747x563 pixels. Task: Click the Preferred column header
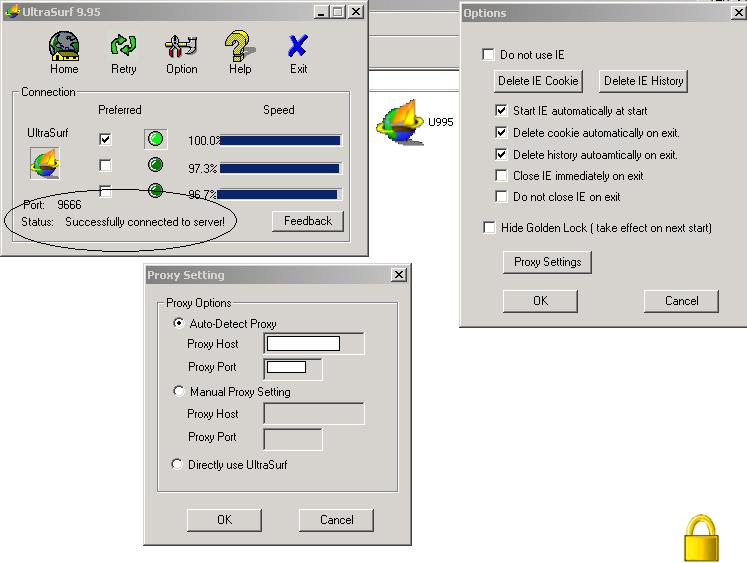(120, 110)
